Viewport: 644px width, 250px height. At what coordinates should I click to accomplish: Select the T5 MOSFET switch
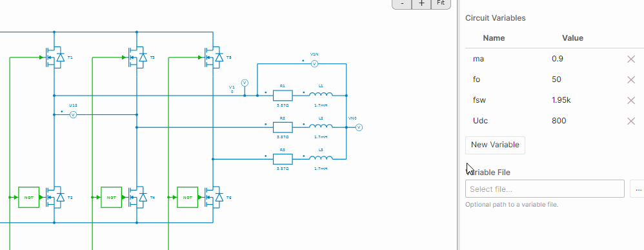tap(214, 57)
